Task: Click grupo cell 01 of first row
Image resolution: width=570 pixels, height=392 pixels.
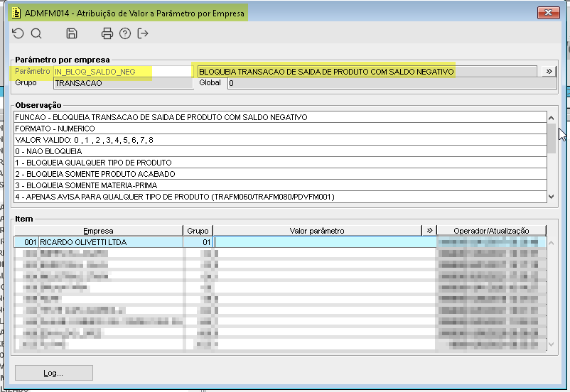Action: [198, 242]
